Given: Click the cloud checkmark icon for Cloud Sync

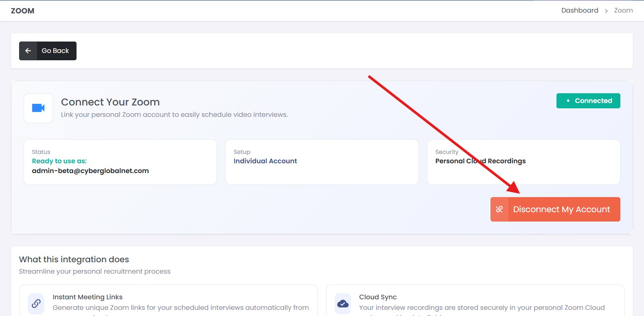Looking at the screenshot, I should tap(343, 303).
